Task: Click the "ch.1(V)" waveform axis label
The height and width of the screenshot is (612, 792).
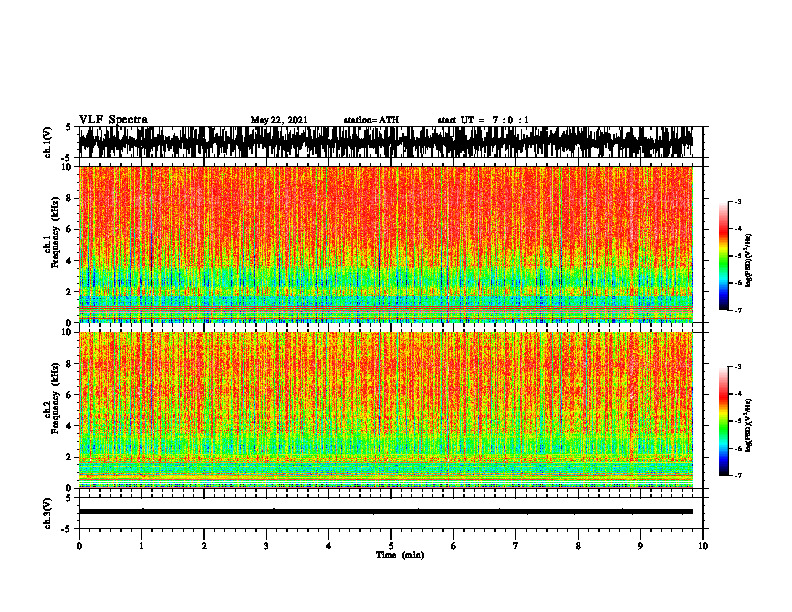Action: pyautogui.click(x=48, y=142)
